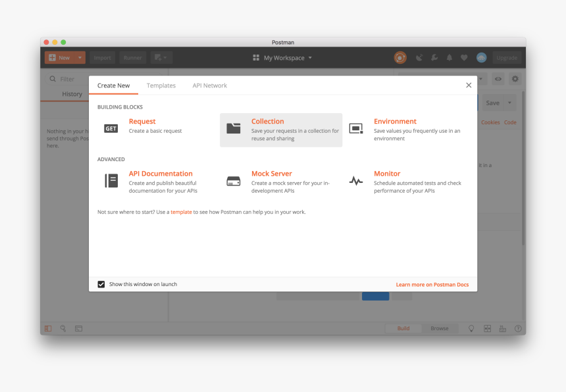Image resolution: width=566 pixels, height=392 pixels.
Task: Open the History tab in sidebar
Action: pos(72,94)
